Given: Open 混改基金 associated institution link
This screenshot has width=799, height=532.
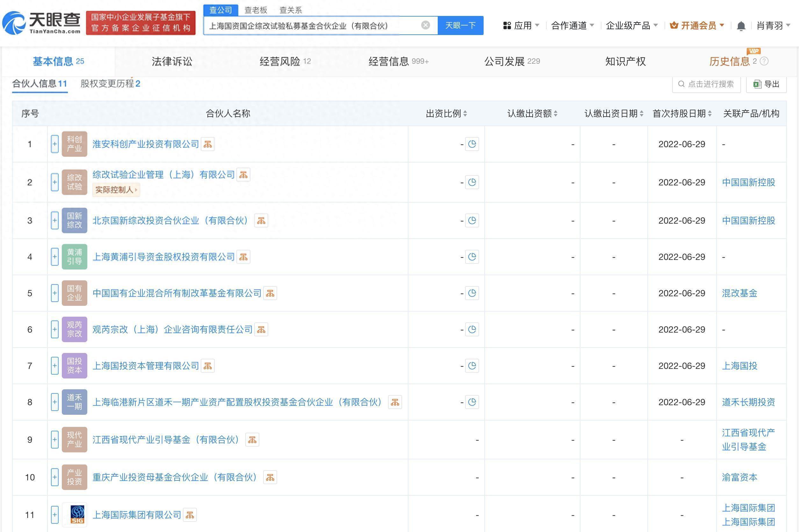Looking at the screenshot, I should click(740, 293).
